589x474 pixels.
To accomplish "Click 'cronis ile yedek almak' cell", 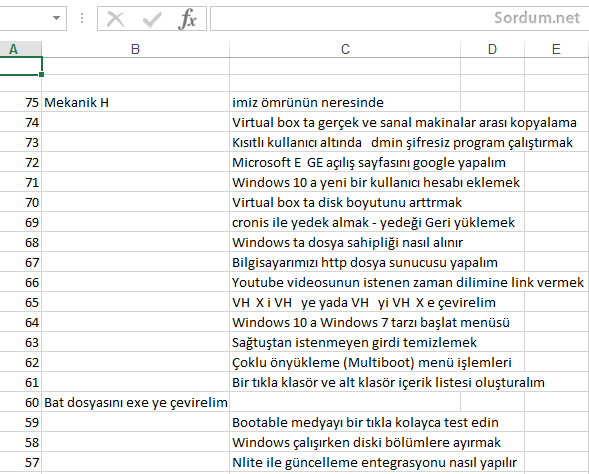I will pos(345,222).
